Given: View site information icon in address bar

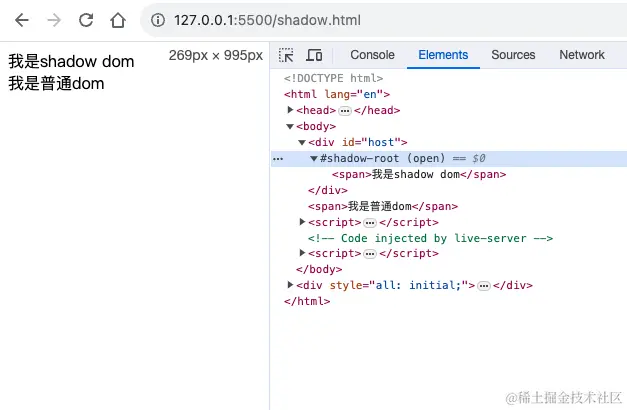Looking at the screenshot, I should pyautogui.click(x=158, y=20).
